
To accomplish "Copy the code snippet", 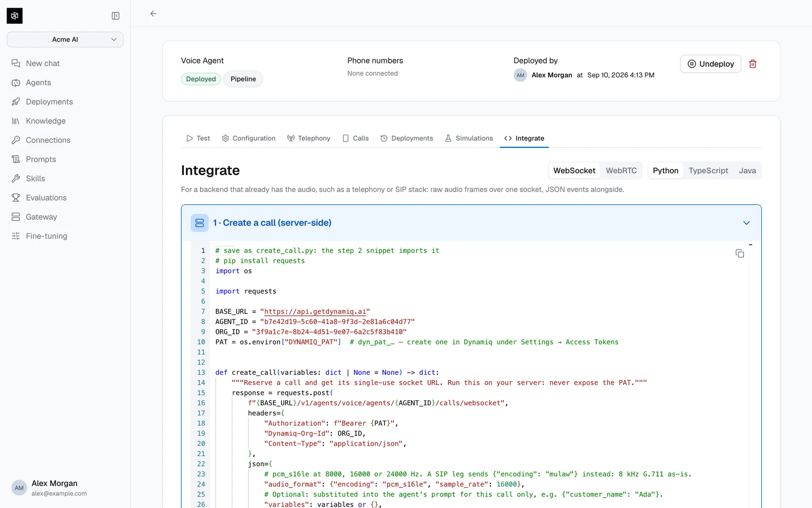I will pos(739,253).
